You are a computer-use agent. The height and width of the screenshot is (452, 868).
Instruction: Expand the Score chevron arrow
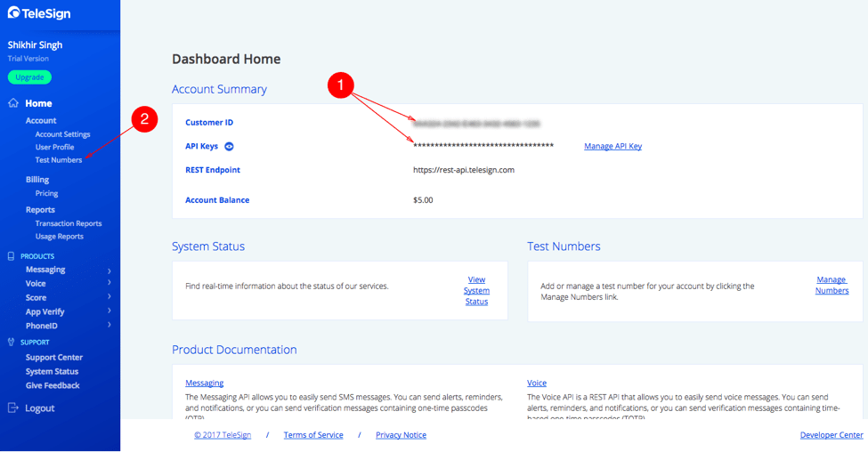click(110, 296)
